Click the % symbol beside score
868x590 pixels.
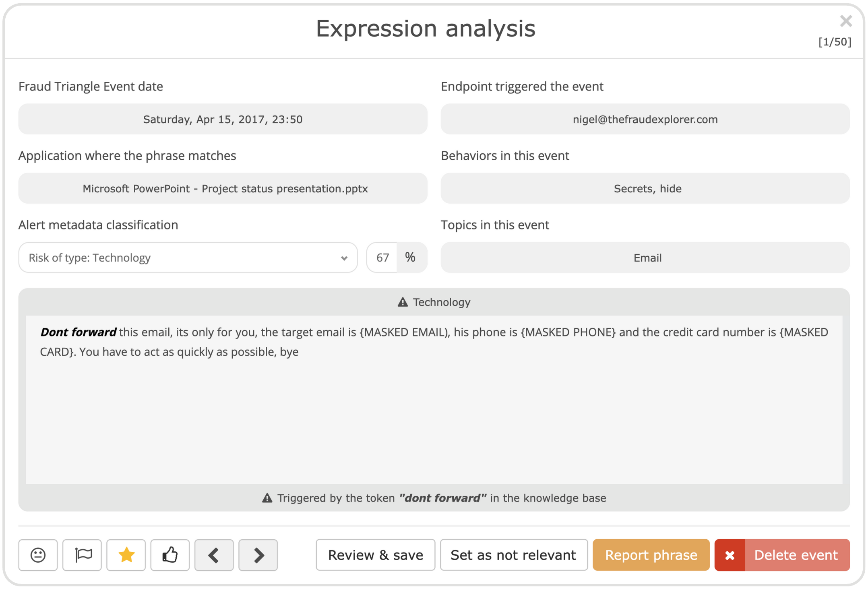pos(410,258)
